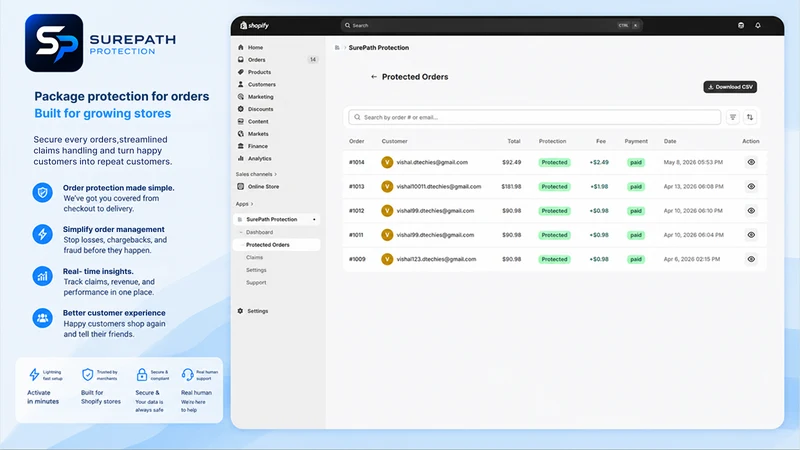Click the Download CSV button
This screenshot has height=450, width=800.
coord(730,87)
